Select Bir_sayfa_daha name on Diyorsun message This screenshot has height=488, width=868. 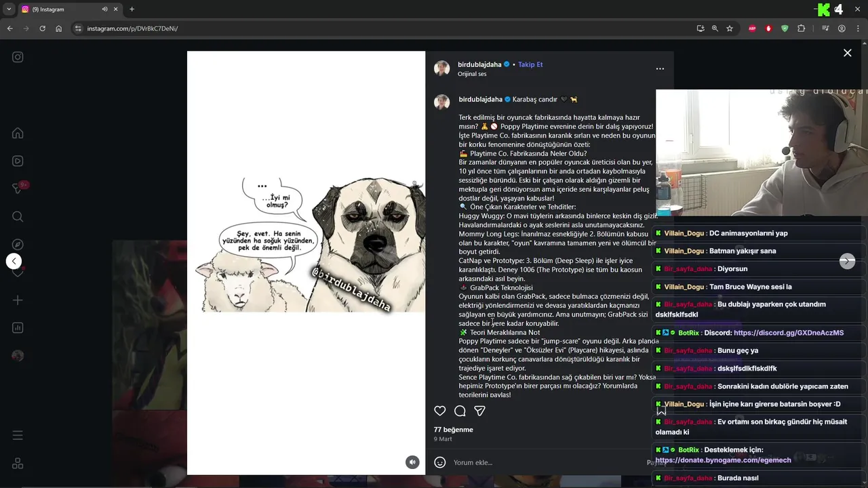(x=688, y=269)
